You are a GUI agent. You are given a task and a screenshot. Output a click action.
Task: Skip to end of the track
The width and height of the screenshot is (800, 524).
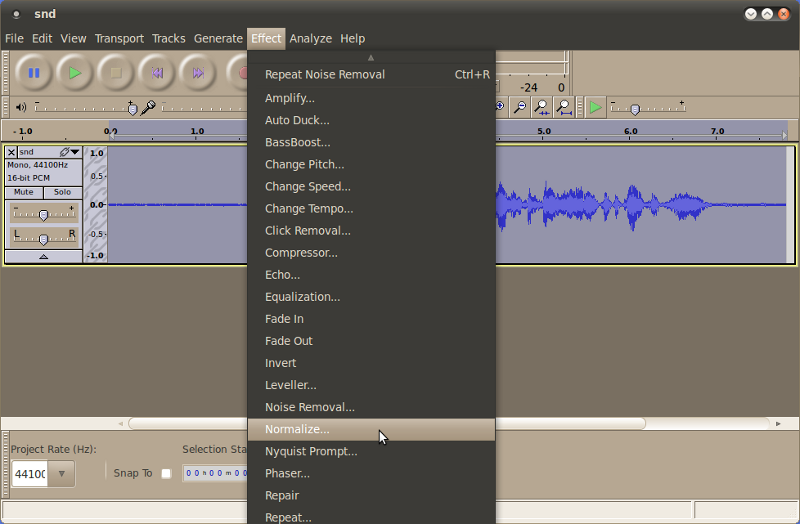click(x=198, y=73)
